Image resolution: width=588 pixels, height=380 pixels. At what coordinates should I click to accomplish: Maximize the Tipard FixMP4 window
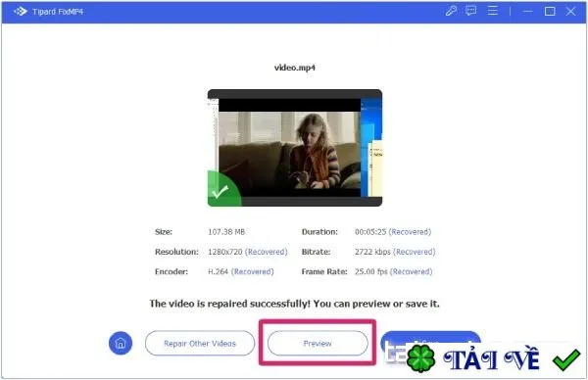[550, 11]
